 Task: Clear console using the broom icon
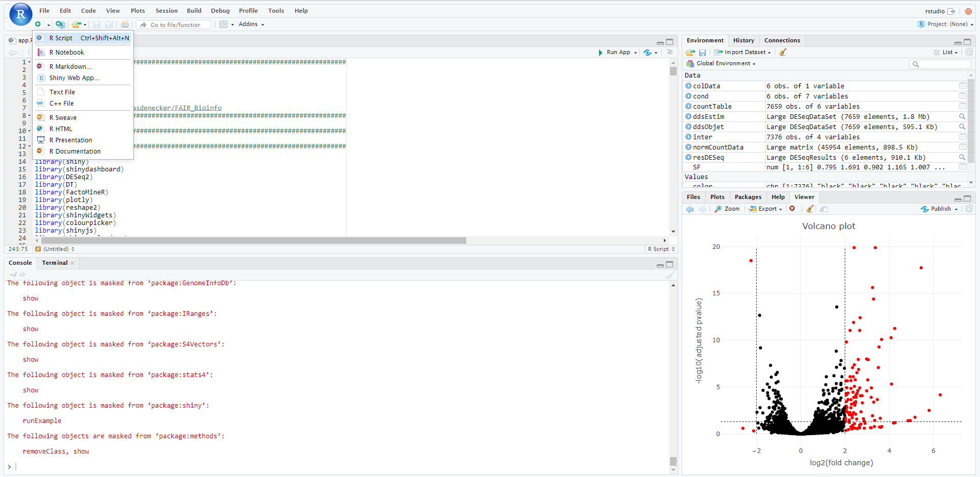point(670,274)
